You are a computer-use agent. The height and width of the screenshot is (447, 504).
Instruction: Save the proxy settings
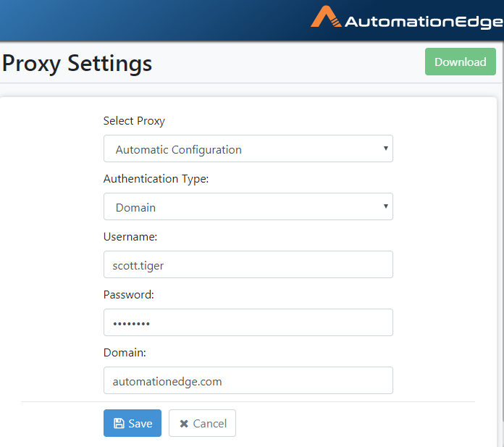[x=133, y=423]
